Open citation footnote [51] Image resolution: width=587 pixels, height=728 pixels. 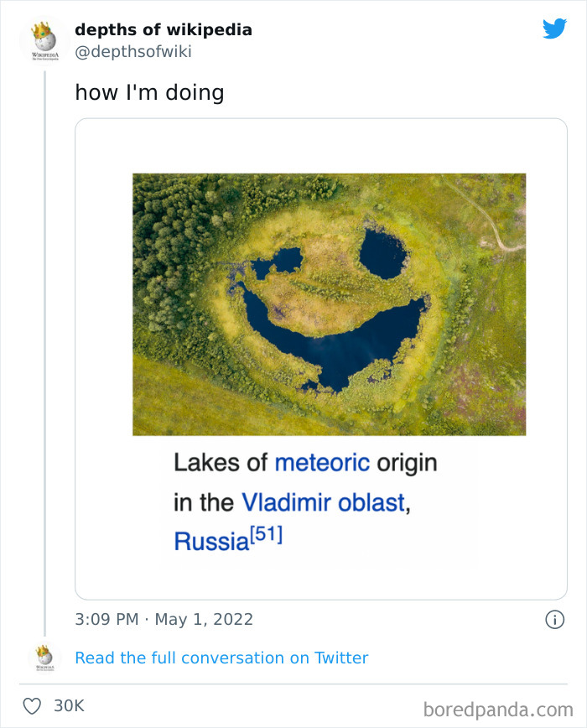(x=266, y=535)
